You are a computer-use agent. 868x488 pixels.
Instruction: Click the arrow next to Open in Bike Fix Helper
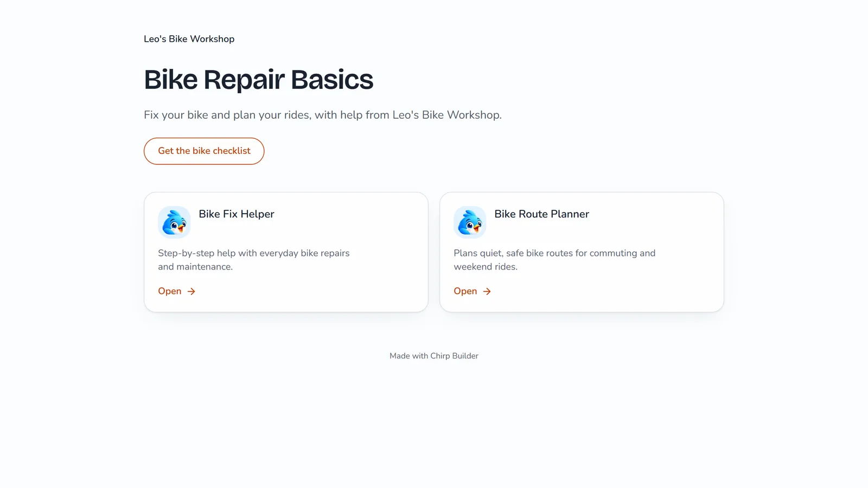192,292
